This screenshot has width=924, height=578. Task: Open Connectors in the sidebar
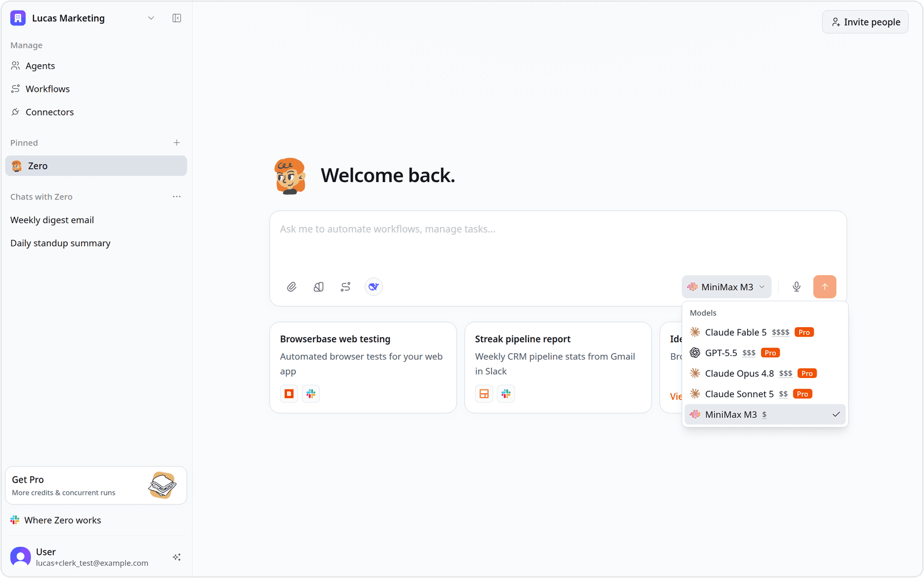pos(96,112)
